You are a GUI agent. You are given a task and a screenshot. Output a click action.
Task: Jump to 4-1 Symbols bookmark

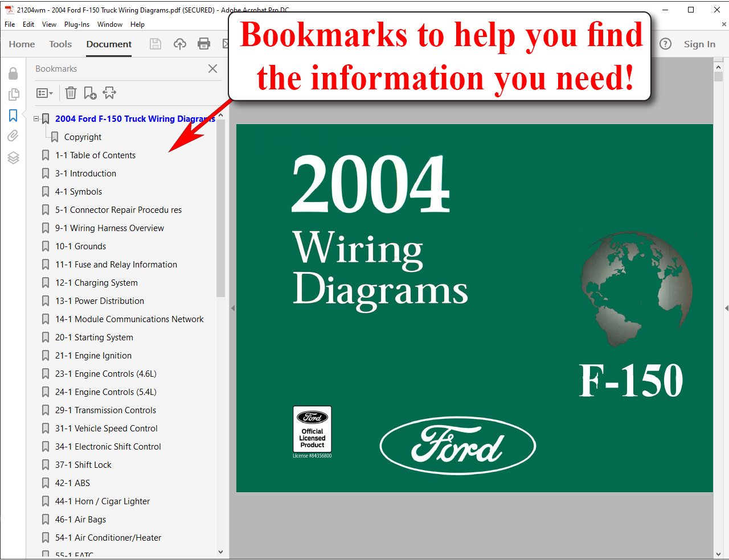click(x=79, y=192)
